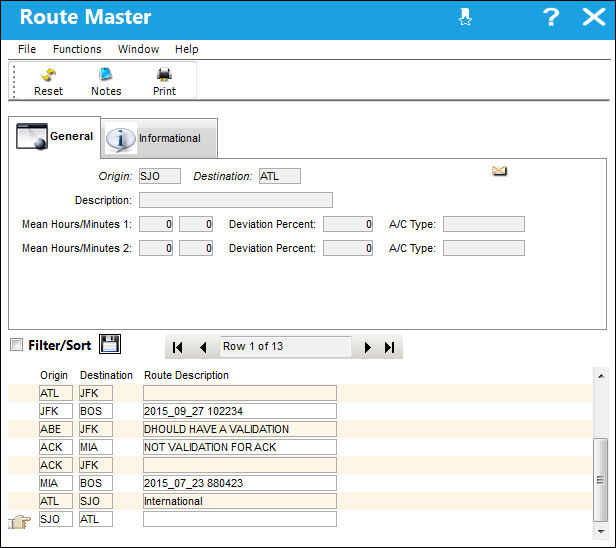Viewport: 616px width, 548px height.
Task: Select origin ATL in ATL-JFK row
Action: [x=56, y=393]
